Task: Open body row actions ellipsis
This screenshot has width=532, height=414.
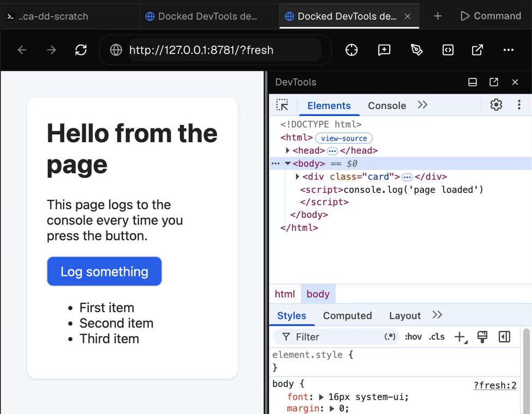Action: coord(275,163)
